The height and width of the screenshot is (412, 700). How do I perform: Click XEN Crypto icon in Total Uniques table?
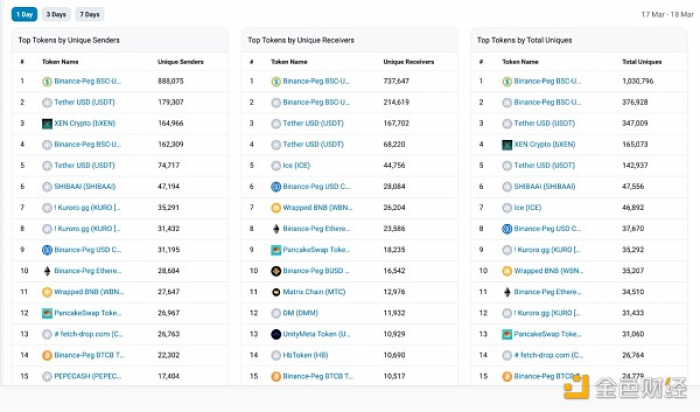tap(507, 145)
